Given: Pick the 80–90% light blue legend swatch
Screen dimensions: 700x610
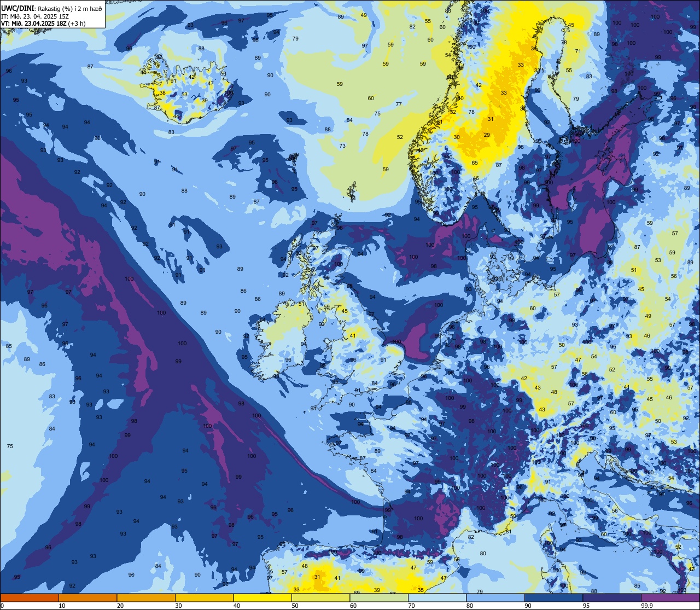Looking at the screenshot, I should tap(495, 597).
